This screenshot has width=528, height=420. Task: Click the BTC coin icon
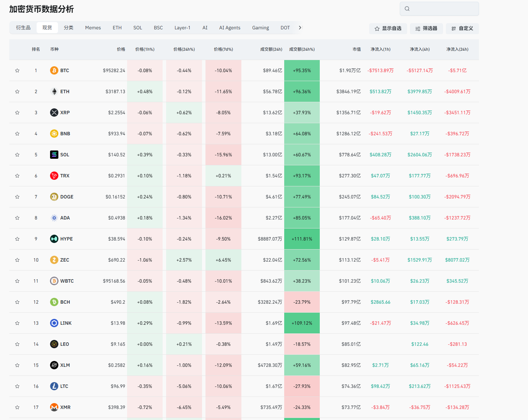click(x=54, y=70)
